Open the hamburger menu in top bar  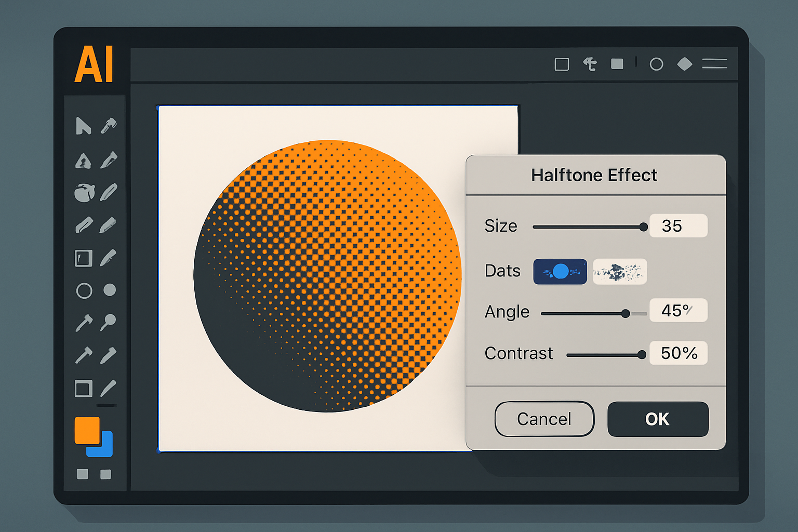(x=714, y=64)
